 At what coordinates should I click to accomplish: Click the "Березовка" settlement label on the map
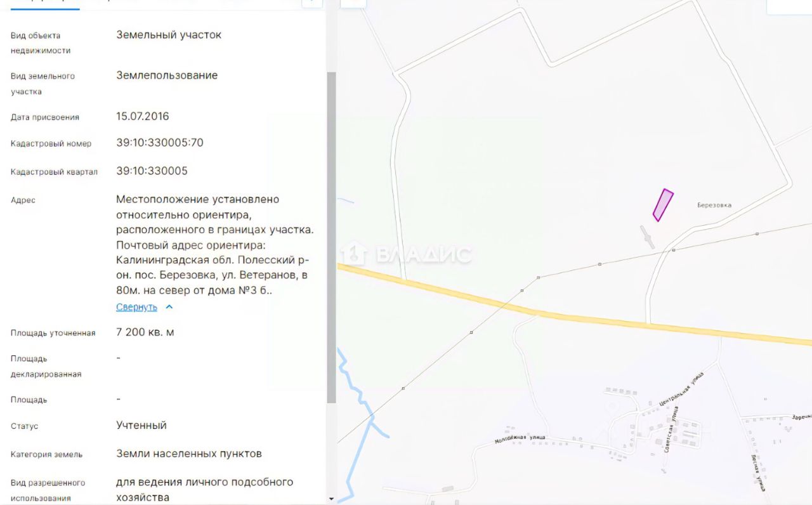(x=714, y=205)
